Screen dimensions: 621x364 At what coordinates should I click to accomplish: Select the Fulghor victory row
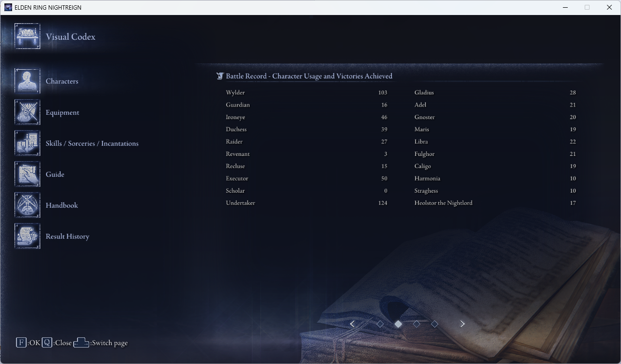[495, 154]
